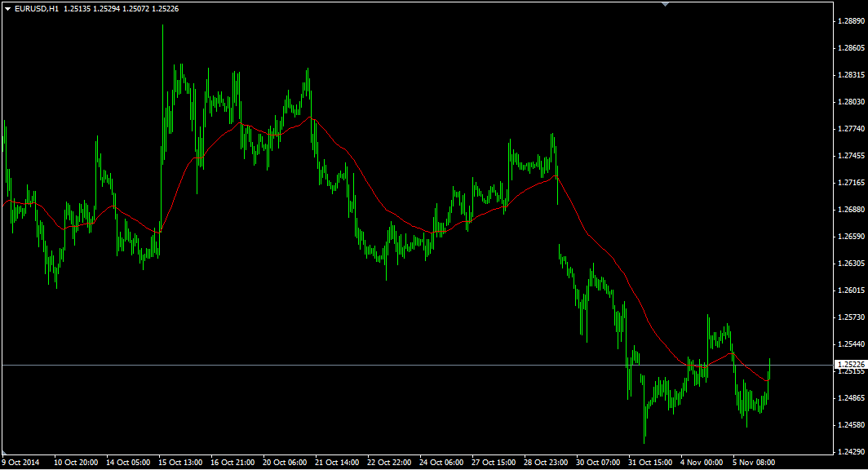The image size is (868, 470).
Task: Click the 1.28315 price scale label
Action: click(x=851, y=75)
